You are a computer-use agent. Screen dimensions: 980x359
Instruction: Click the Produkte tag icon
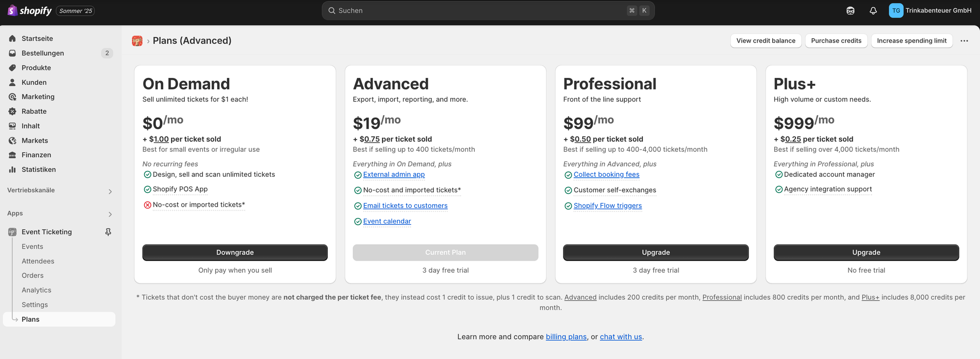click(12, 68)
